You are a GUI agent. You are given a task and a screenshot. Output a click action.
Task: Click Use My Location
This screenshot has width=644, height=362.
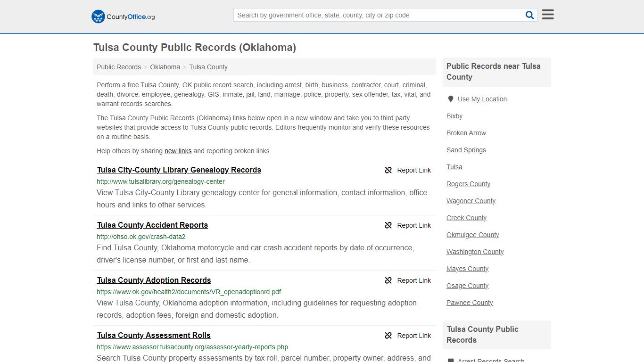[x=482, y=99]
